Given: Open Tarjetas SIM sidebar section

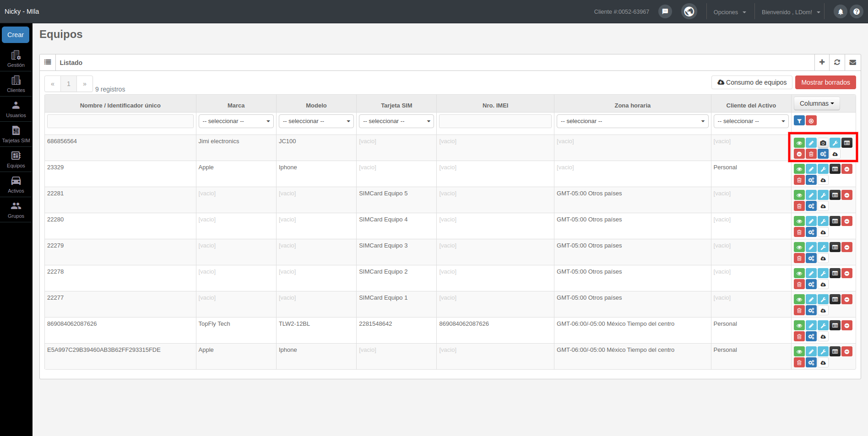Looking at the screenshot, I should coord(16,134).
